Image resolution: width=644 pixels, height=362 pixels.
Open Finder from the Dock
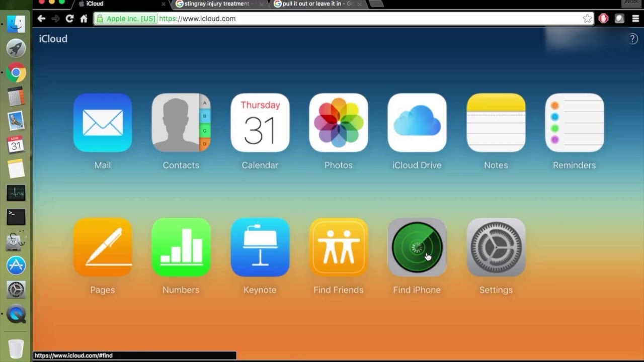coord(16,25)
